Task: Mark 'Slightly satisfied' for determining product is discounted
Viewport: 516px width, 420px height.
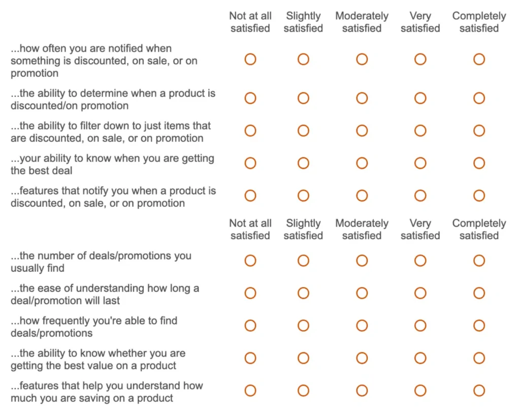Action: (x=303, y=98)
